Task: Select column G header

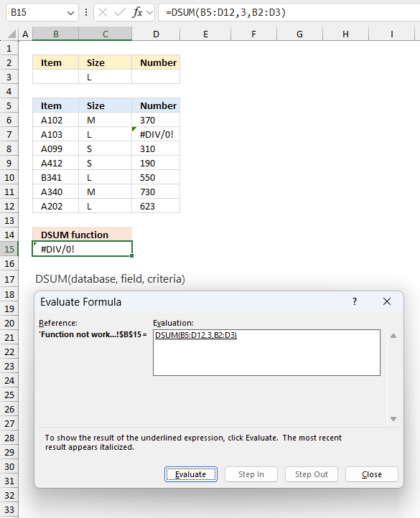Action: click(299, 34)
